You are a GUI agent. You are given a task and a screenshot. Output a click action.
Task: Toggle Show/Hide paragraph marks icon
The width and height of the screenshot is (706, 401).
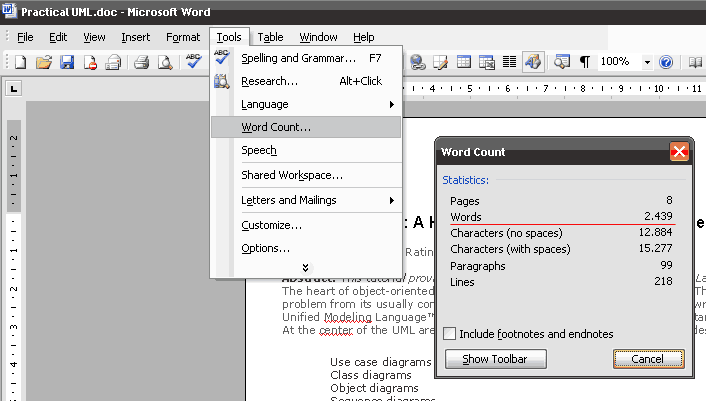pos(584,62)
